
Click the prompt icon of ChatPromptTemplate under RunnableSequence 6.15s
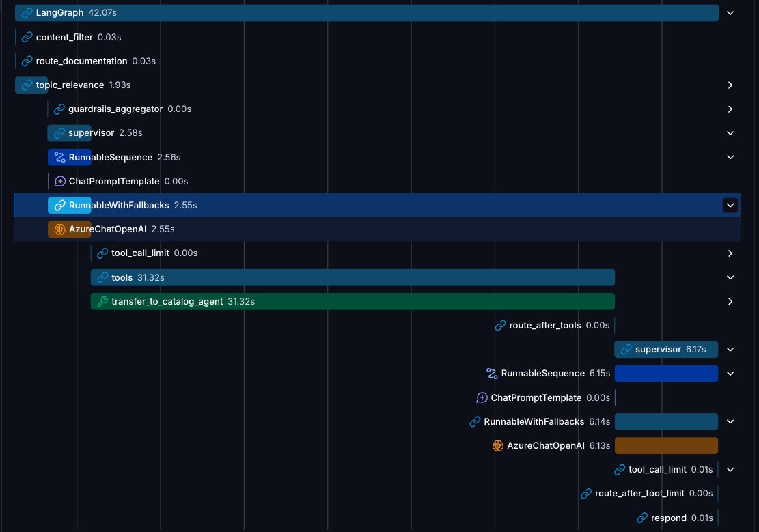click(x=482, y=397)
